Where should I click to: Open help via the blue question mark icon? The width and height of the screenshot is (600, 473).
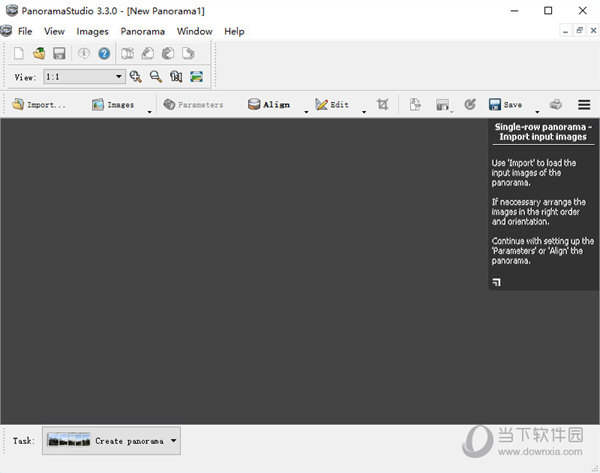(104, 53)
